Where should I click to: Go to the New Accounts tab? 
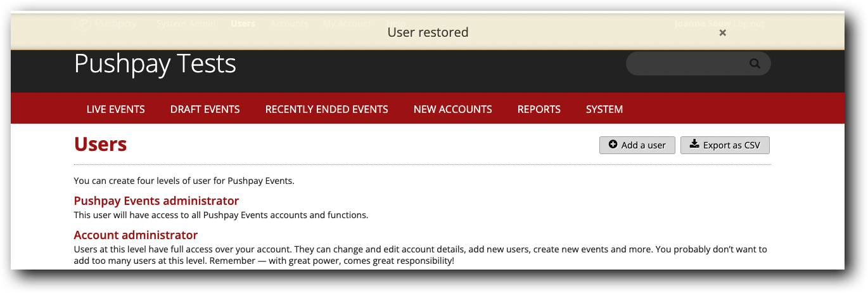click(x=453, y=109)
